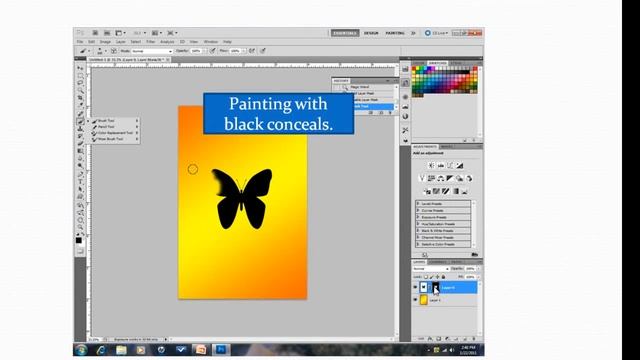Screen dimensions: 640x360
Task: Open the Filter menu
Action: pos(151,42)
